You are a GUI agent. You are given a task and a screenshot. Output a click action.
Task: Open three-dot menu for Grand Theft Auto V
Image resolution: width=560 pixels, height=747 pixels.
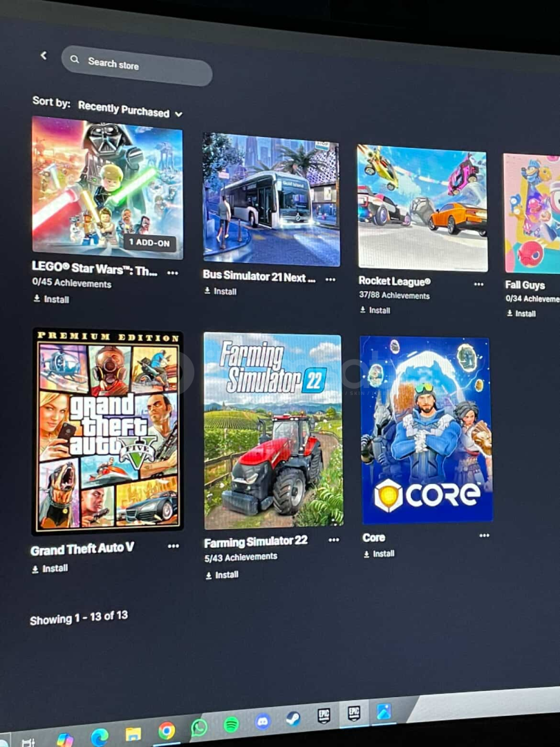[174, 546]
